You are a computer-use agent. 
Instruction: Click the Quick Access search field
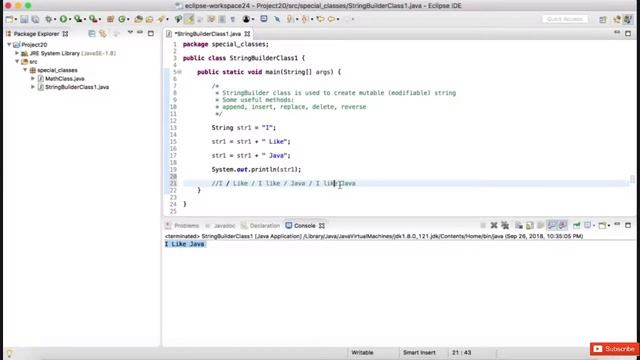[x=565, y=19]
